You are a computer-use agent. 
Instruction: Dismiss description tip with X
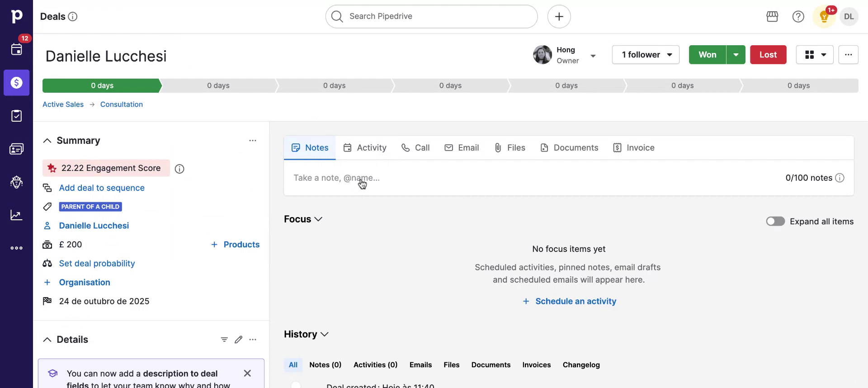pos(247,373)
